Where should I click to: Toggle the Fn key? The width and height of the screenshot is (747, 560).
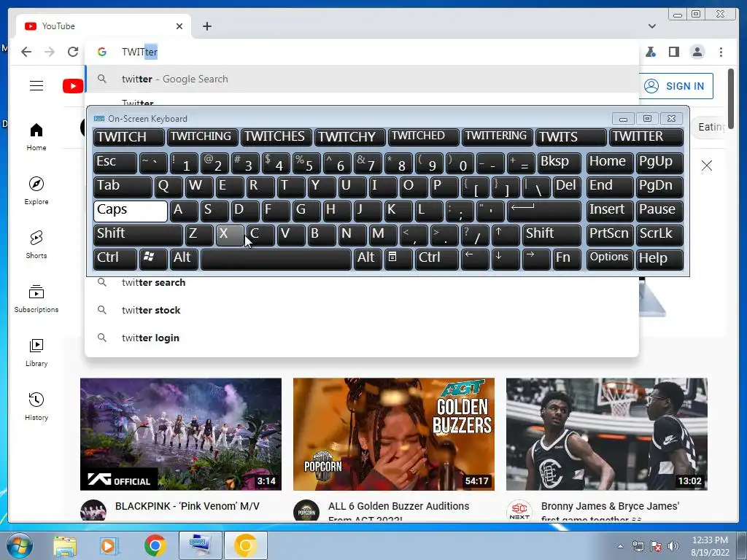click(567, 260)
